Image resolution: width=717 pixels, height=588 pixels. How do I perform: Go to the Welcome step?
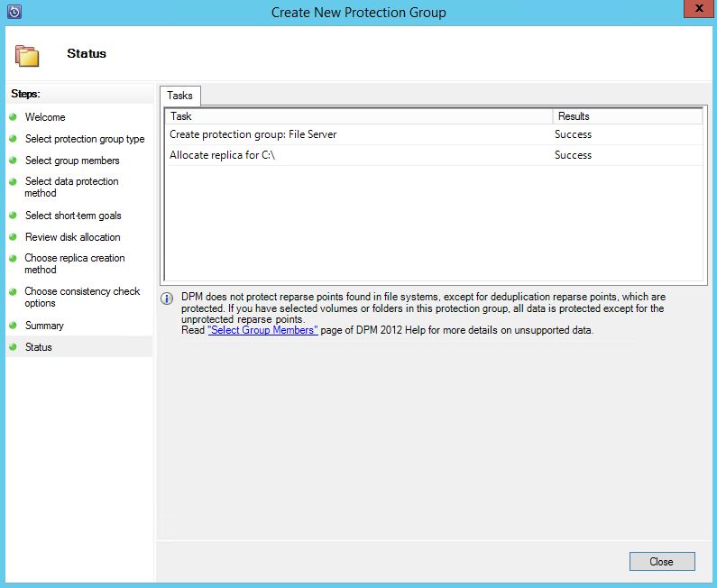(45, 117)
